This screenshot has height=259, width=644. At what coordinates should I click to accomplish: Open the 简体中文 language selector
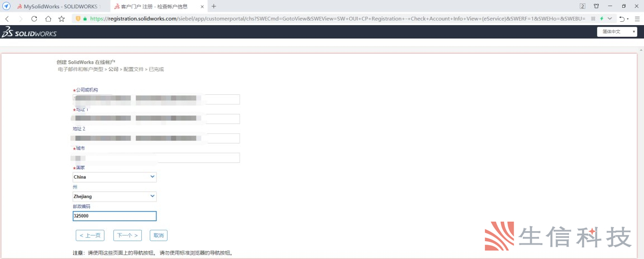pyautogui.click(x=617, y=32)
